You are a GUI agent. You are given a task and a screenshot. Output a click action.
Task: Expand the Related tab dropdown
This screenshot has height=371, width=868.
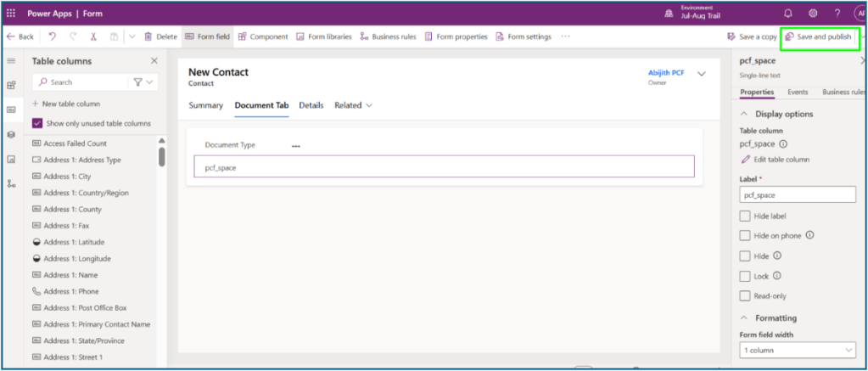click(353, 105)
